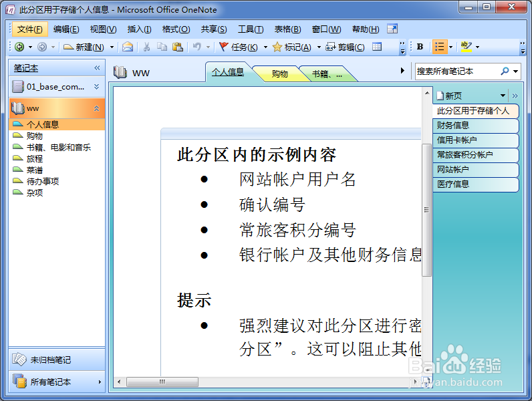Viewport: 532px width, 401px height.
Task: Click the star 标记 tag icon
Action: click(x=277, y=47)
